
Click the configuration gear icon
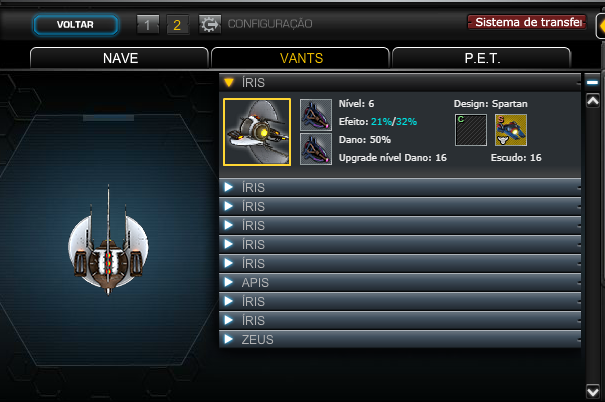210,24
